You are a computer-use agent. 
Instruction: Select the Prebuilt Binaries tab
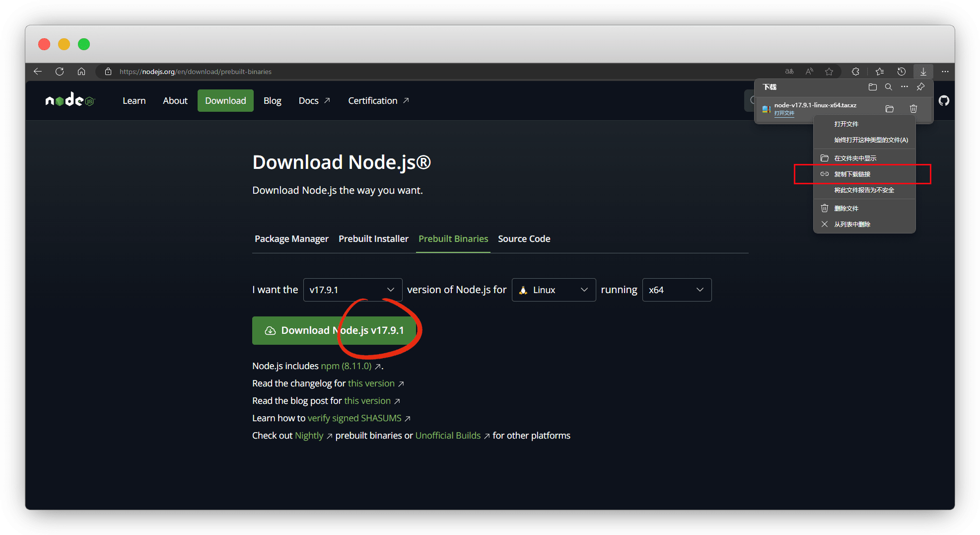(x=453, y=239)
